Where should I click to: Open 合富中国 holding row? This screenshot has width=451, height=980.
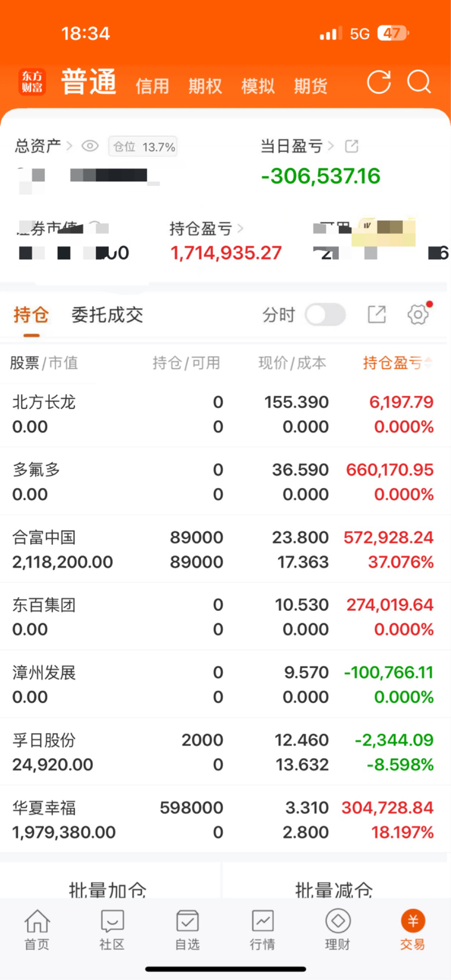click(x=225, y=549)
